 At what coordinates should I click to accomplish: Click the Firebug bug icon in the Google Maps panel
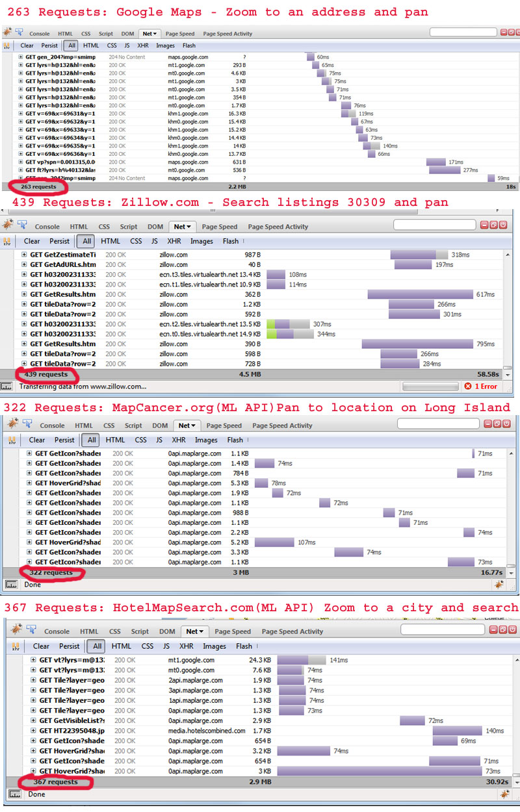8,32
